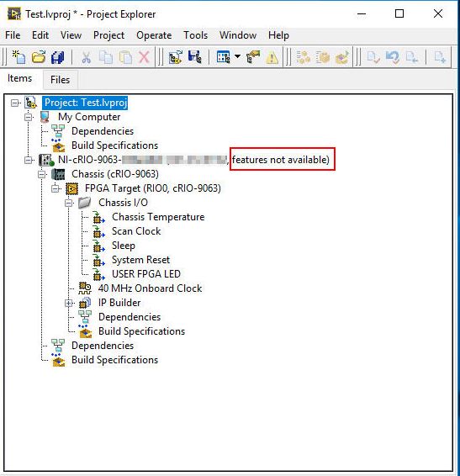
Task: Open the View menu
Action: click(71, 35)
